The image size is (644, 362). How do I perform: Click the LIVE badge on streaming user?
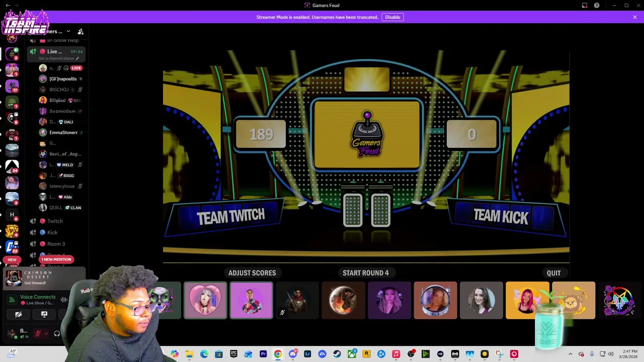[76, 68]
